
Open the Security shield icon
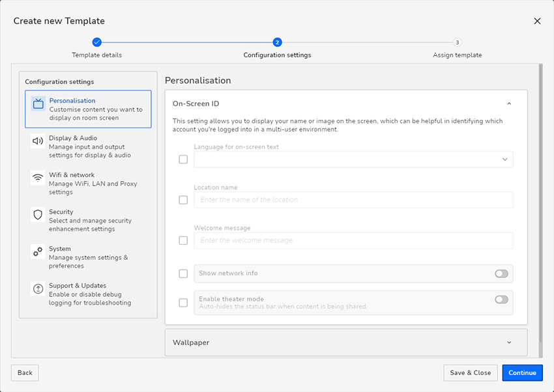(x=38, y=215)
